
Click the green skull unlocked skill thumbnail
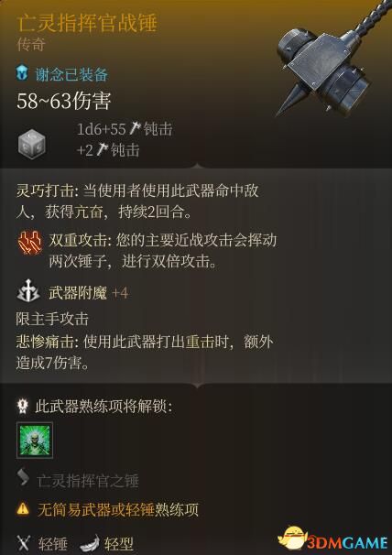click(x=35, y=440)
